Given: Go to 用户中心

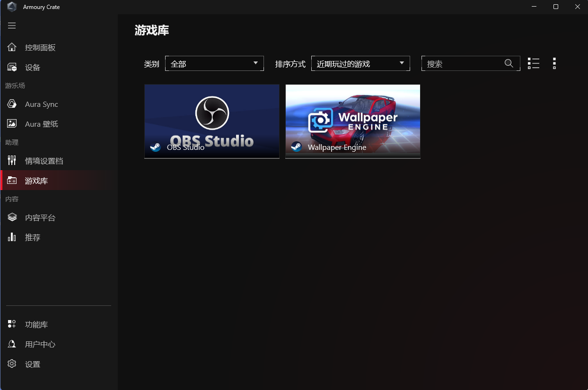Looking at the screenshot, I should pyautogui.click(x=40, y=344).
